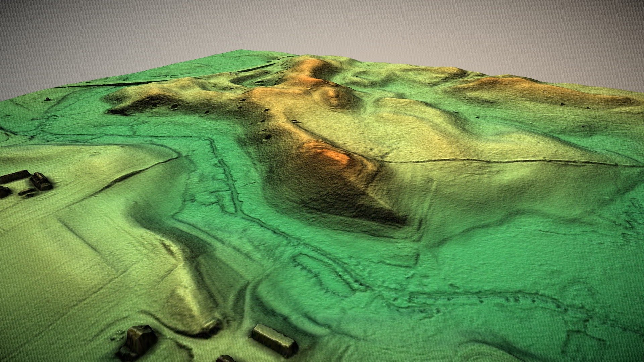644x362 pixels.
Task: Select the long rectangular building at bottom center
Action: (274, 340)
